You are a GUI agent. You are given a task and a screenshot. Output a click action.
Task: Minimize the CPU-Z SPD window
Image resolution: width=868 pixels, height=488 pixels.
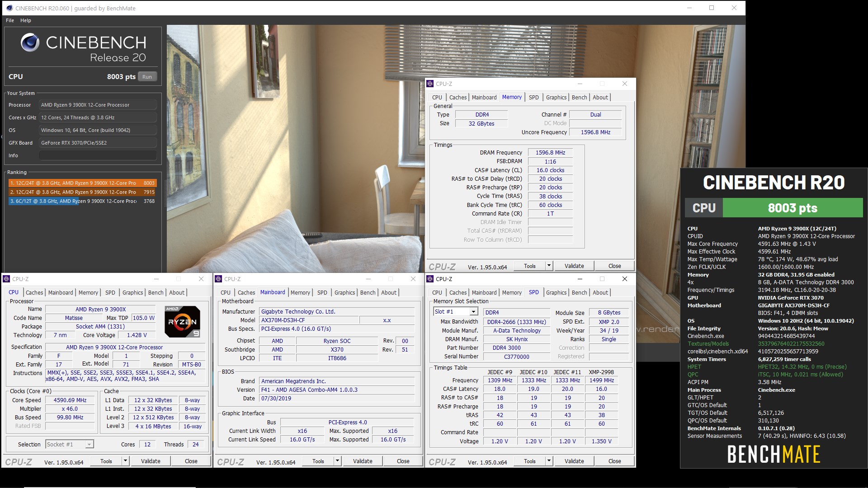click(580, 279)
